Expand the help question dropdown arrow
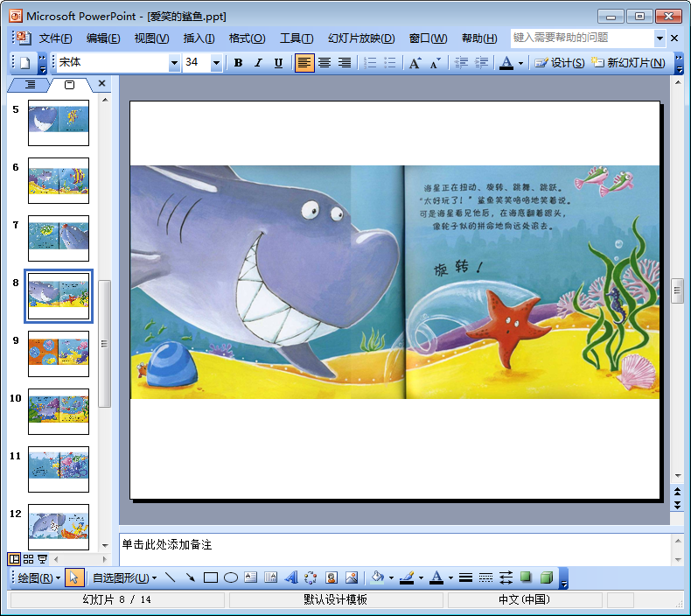 coord(660,38)
